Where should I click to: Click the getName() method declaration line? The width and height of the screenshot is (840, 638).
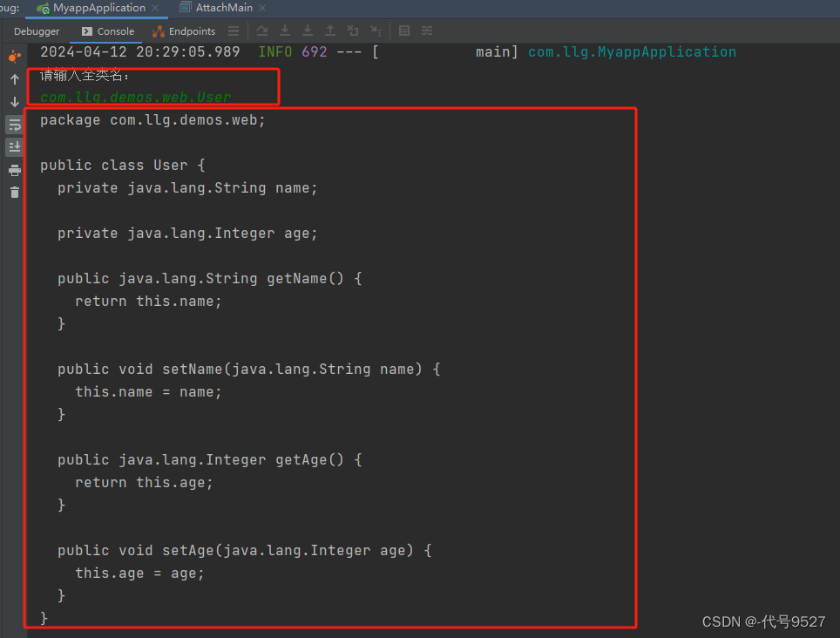pyautogui.click(x=209, y=279)
